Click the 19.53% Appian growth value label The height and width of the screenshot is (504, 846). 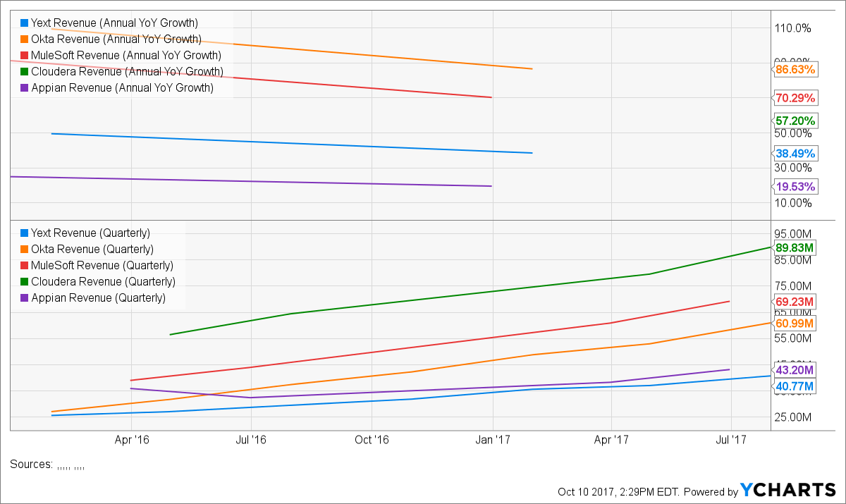click(795, 187)
